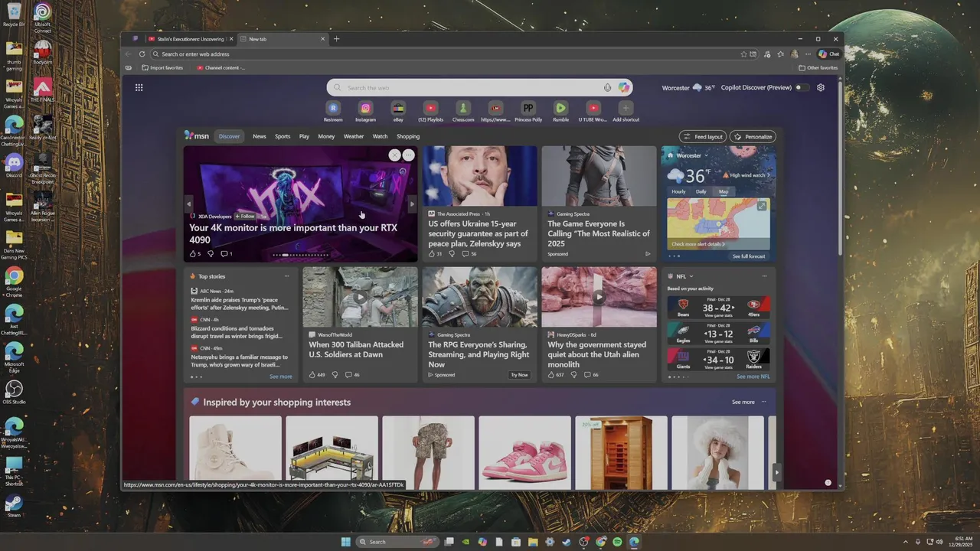Open Copilot Chat in Edge toolbar
Image resolution: width=980 pixels, height=551 pixels.
[828, 54]
